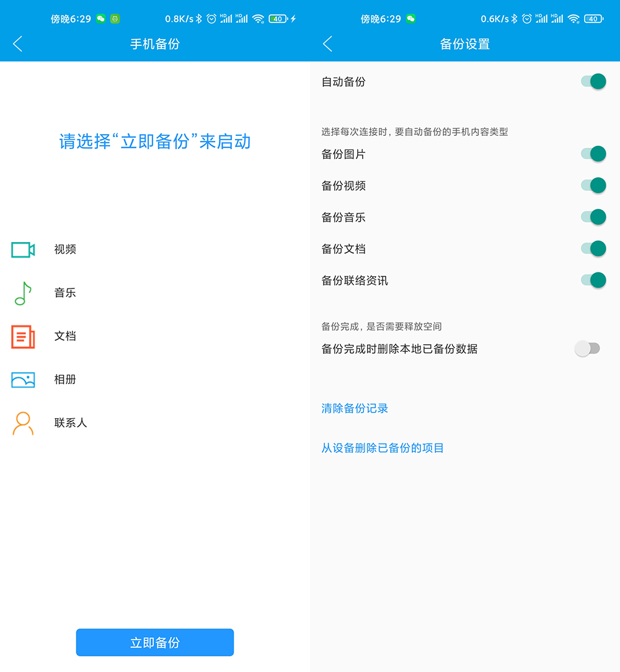Tap the battery indicator in the status bar

277,19
